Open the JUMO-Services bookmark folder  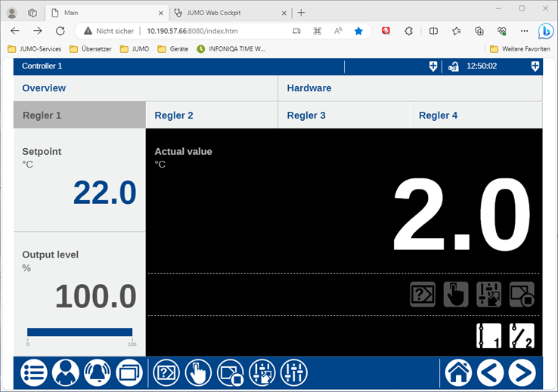pyautogui.click(x=34, y=49)
